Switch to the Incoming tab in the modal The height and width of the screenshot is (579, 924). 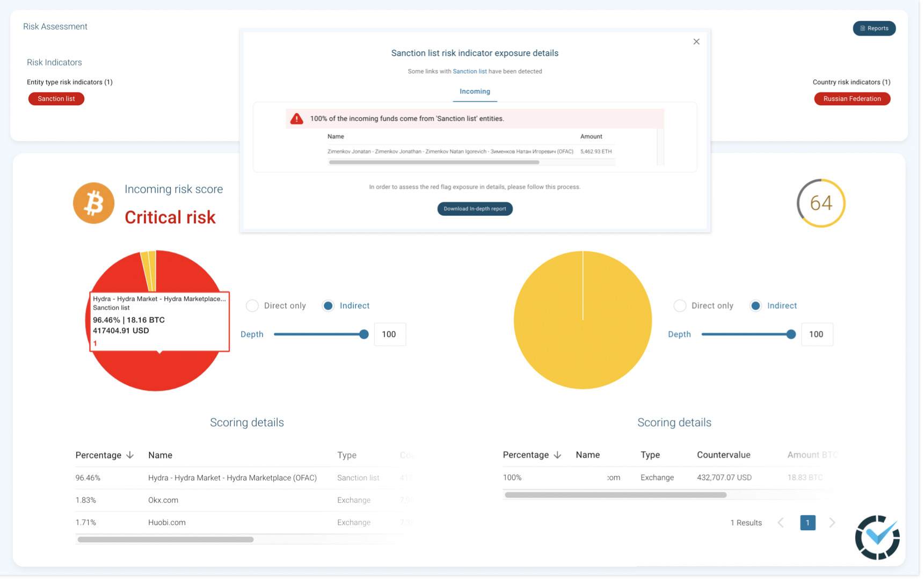474,91
